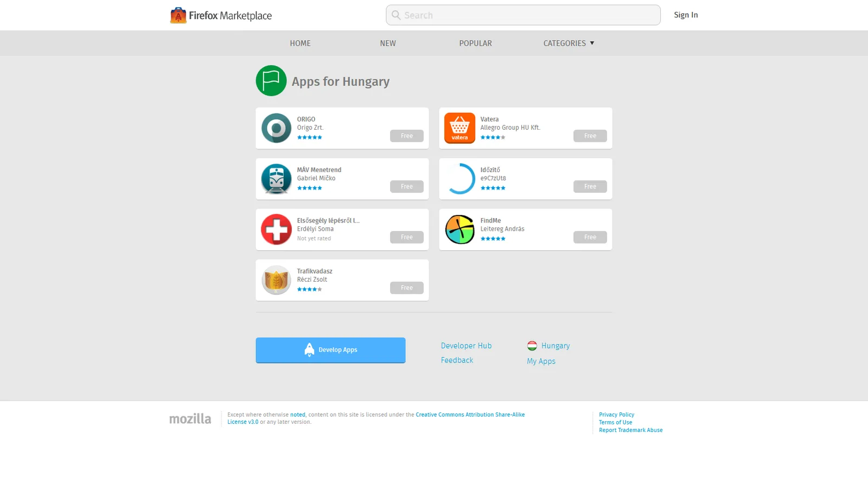868x477 pixels.
Task: Click the mozilla footer logo
Action: [x=190, y=418]
